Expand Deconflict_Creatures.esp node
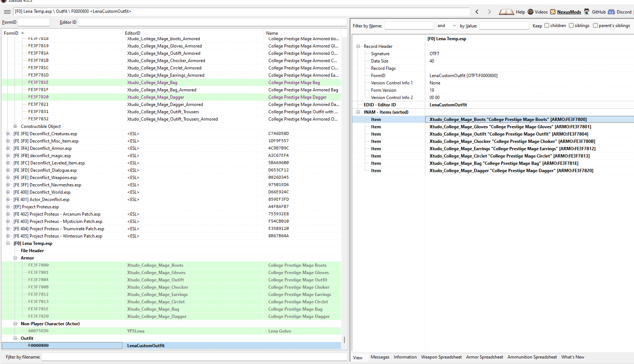Image resolution: width=634 pixels, height=364 pixels. (8, 134)
